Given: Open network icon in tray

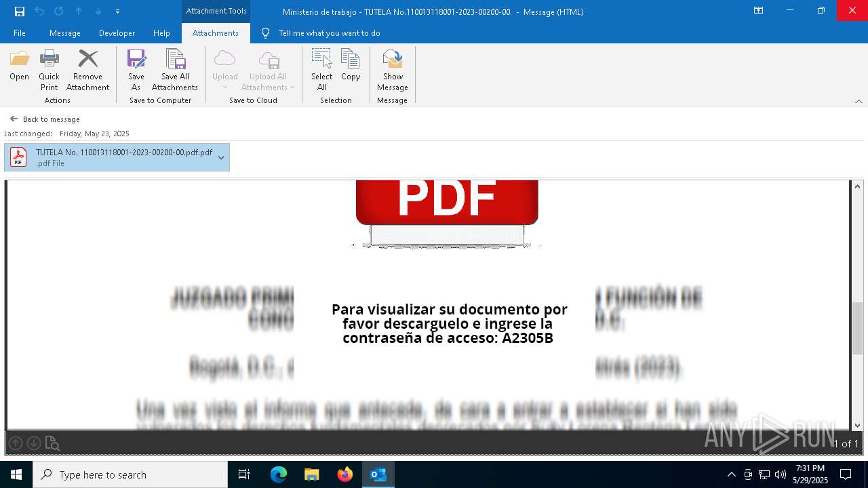Looking at the screenshot, I should pos(764,474).
